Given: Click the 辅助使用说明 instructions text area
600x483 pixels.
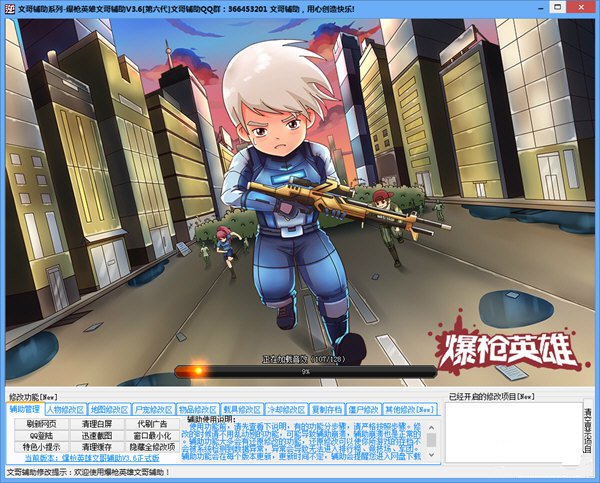Looking at the screenshot, I should click(303, 439).
